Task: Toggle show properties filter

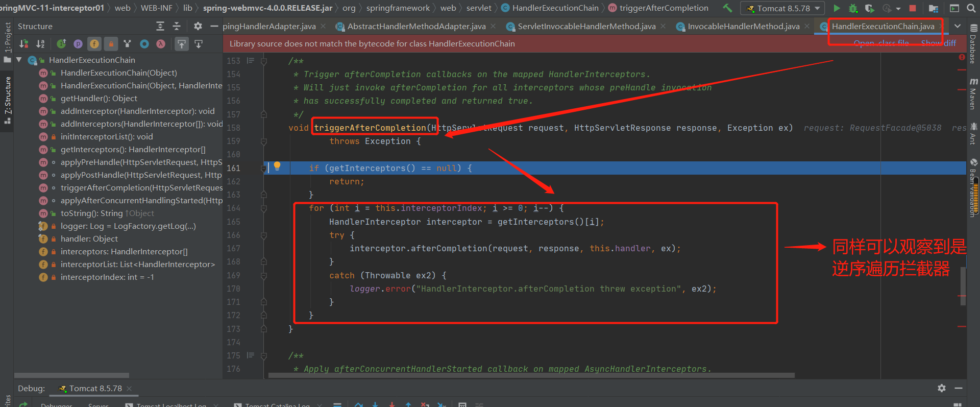Action: [78, 44]
